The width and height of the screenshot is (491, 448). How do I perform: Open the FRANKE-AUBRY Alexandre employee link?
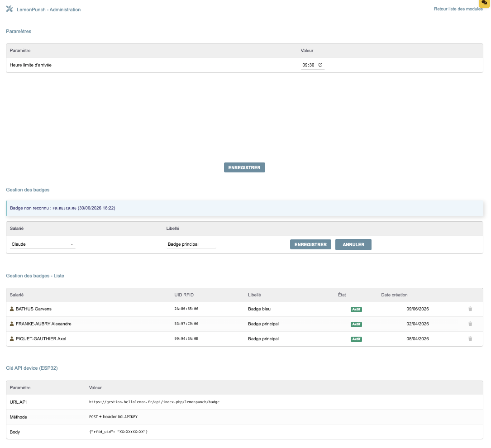(x=43, y=324)
